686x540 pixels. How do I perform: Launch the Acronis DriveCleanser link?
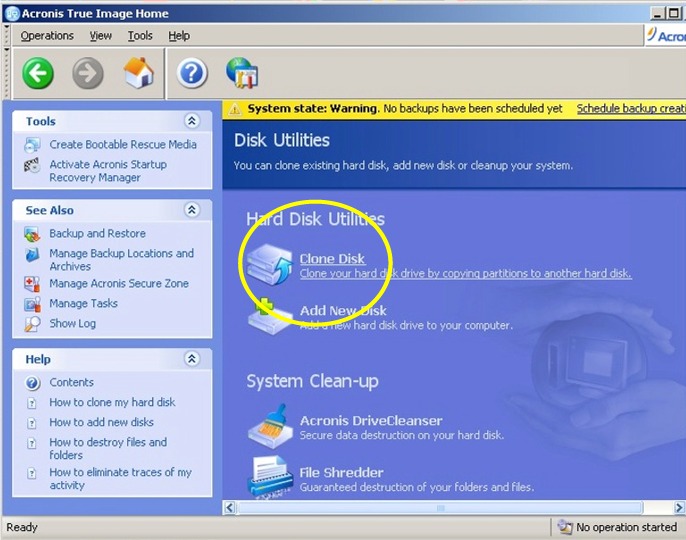pos(371,421)
